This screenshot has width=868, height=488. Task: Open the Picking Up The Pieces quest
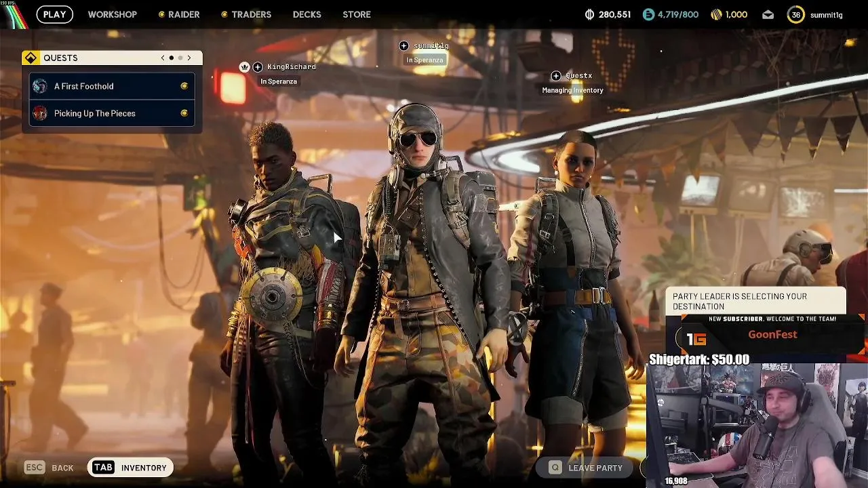(112, 113)
